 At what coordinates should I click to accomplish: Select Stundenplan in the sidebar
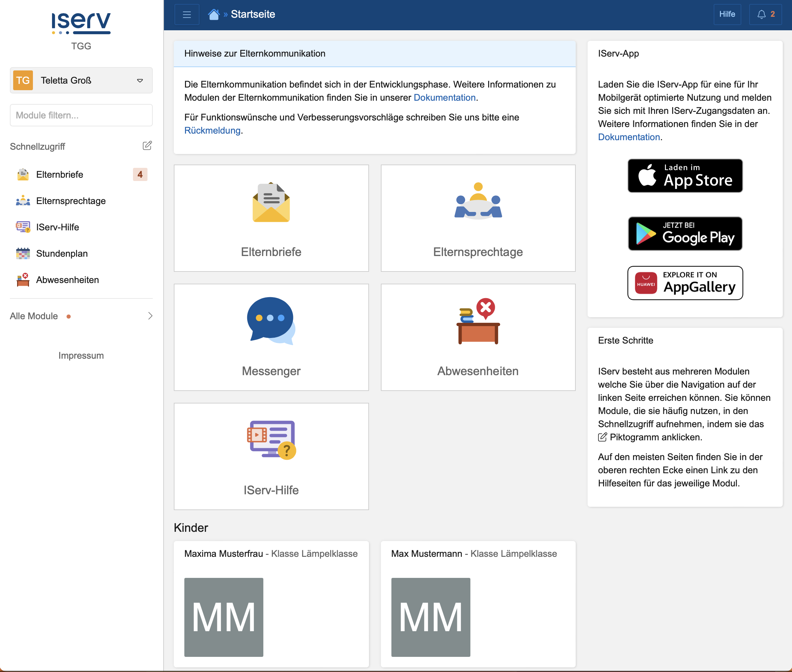(x=62, y=253)
